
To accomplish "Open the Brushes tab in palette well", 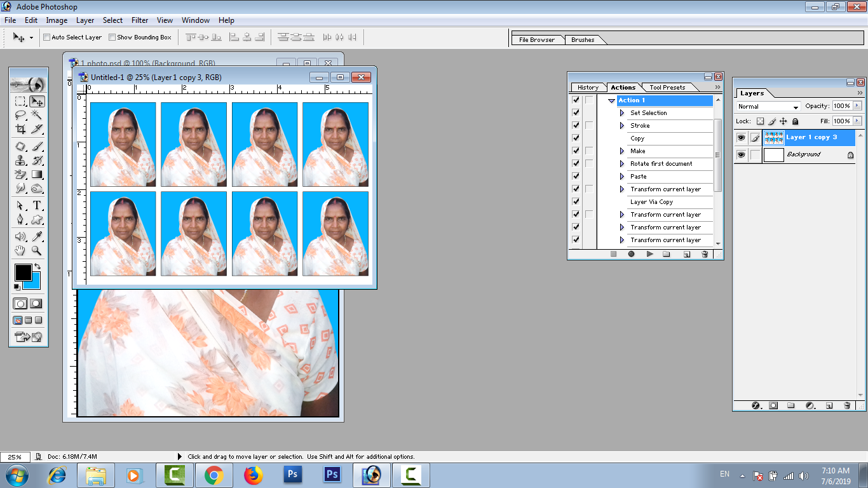I will click(583, 39).
